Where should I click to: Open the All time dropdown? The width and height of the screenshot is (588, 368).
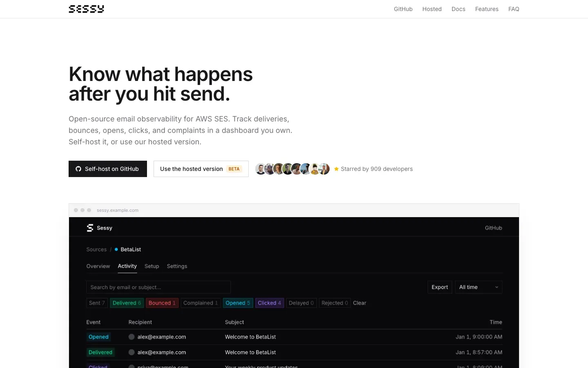479,287
